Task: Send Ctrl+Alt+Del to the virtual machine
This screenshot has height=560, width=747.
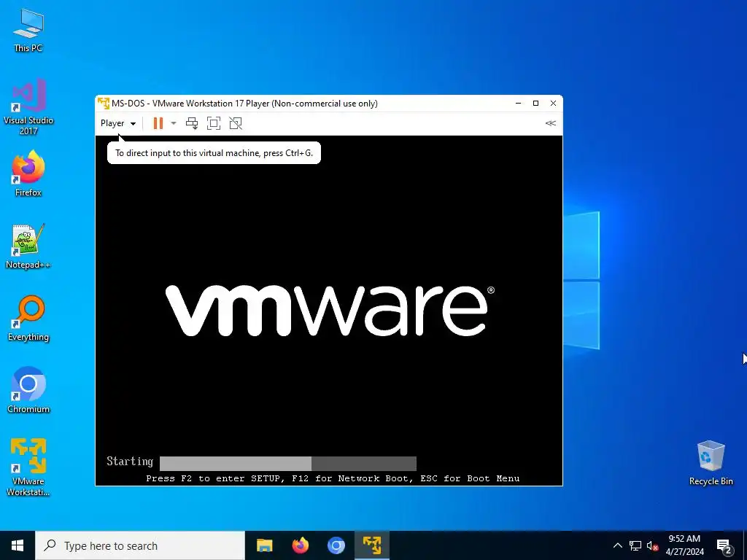Action: [x=192, y=123]
